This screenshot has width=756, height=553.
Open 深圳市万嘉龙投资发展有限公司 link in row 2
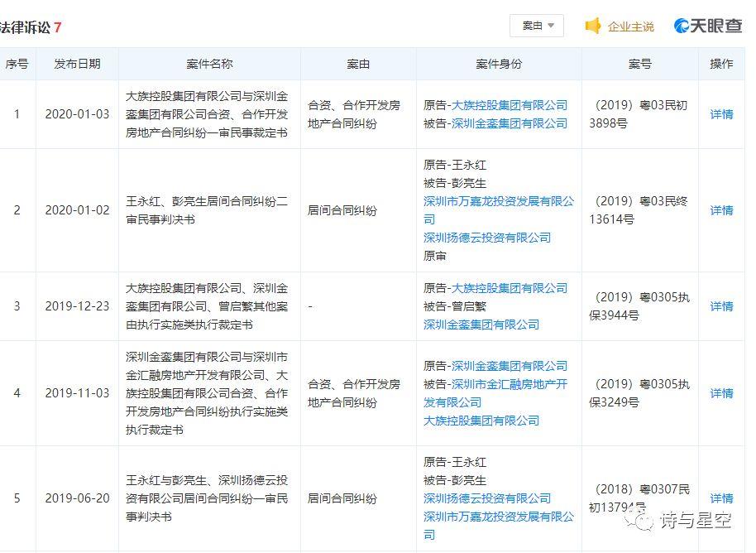tap(499, 210)
